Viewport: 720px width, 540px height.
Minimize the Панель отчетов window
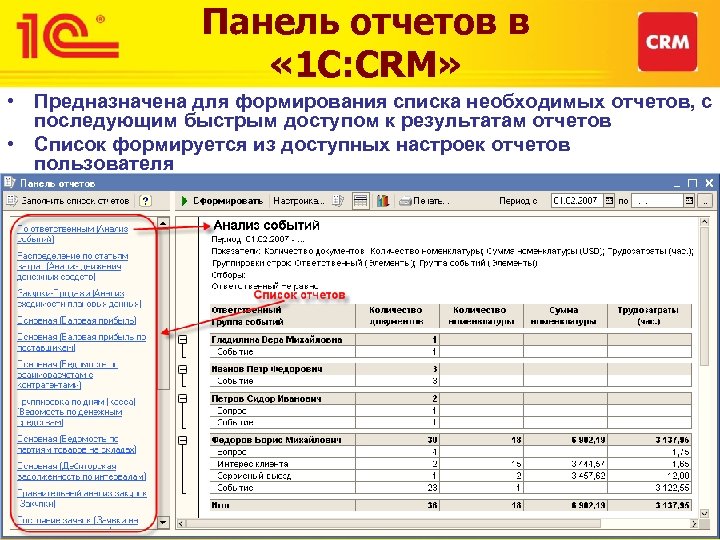[677, 183]
